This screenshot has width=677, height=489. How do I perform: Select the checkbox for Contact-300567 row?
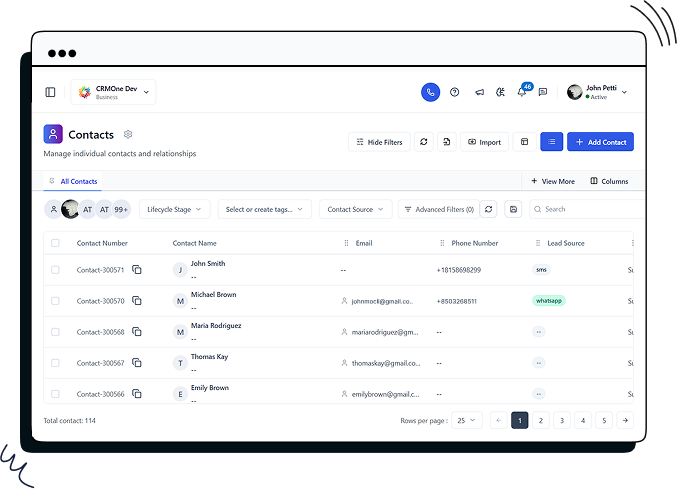[55, 363]
